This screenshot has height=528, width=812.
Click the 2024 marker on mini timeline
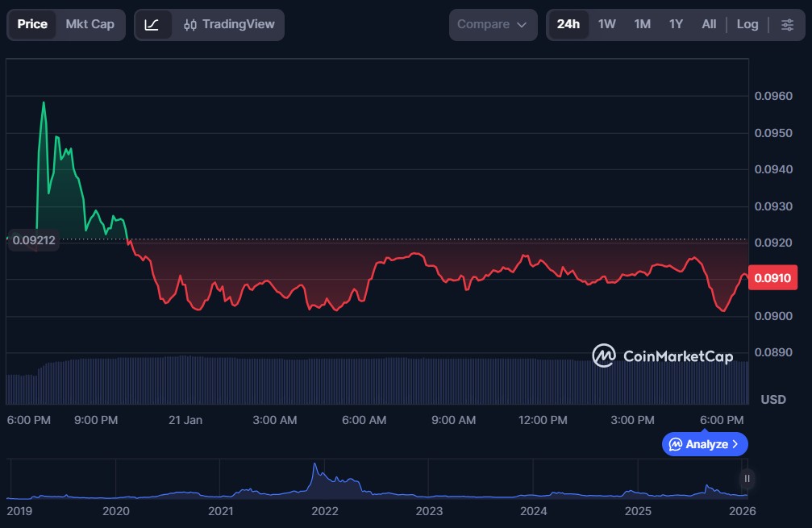coord(534,511)
